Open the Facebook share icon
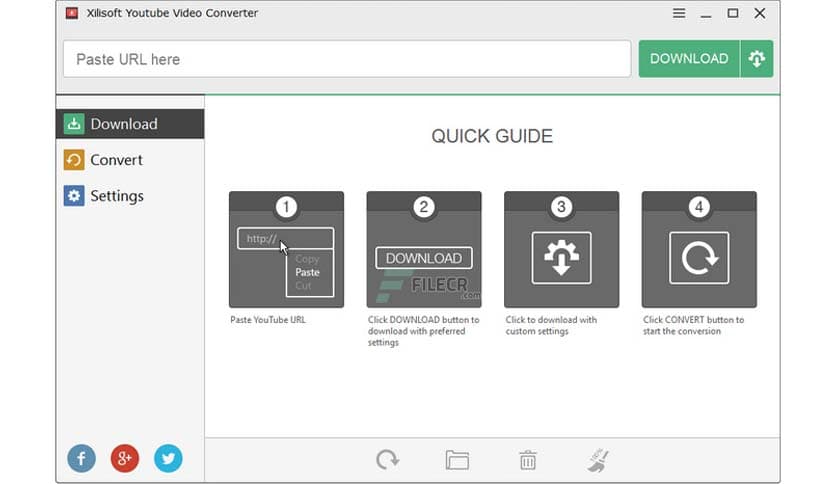Viewport: 836px width, 484px height. (x=82, y=458)
